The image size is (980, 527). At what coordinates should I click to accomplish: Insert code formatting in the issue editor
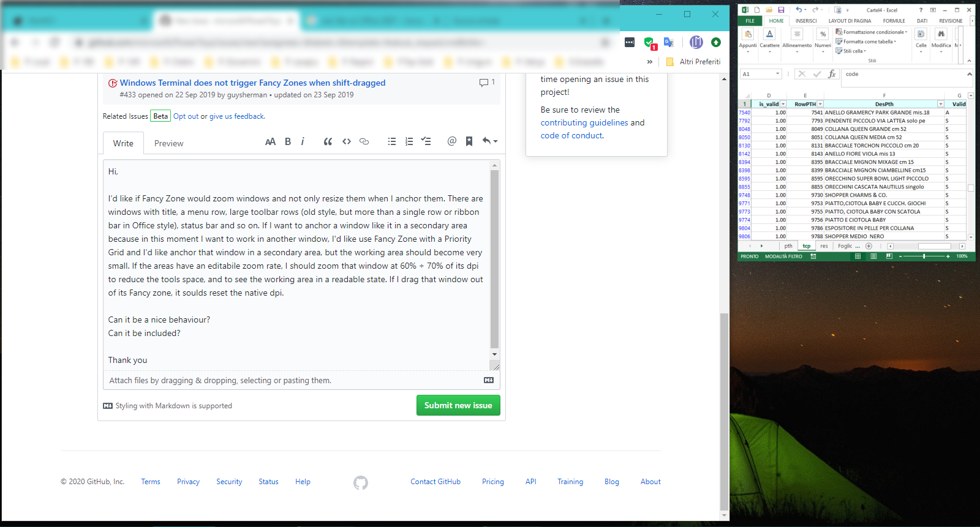point(347,141)
